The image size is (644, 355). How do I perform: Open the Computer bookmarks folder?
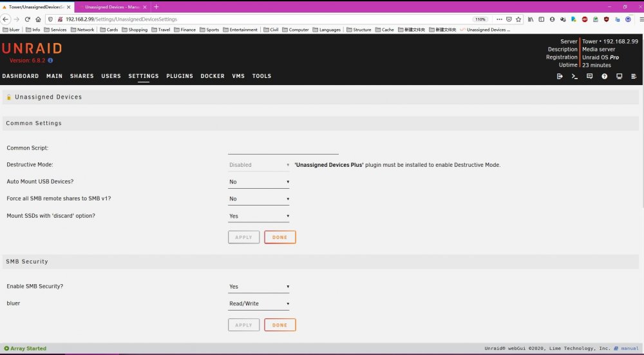tap(296, 30)
